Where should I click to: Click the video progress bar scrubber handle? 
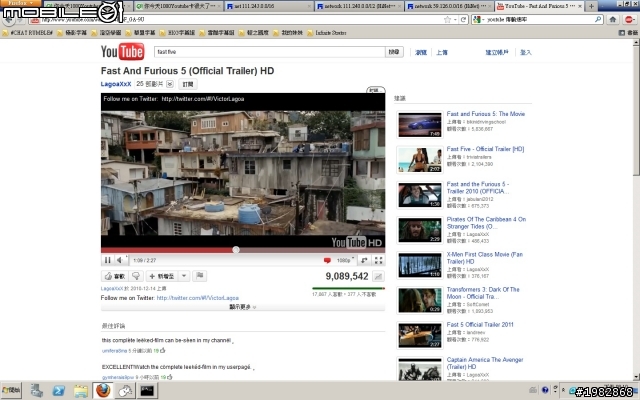236,250
